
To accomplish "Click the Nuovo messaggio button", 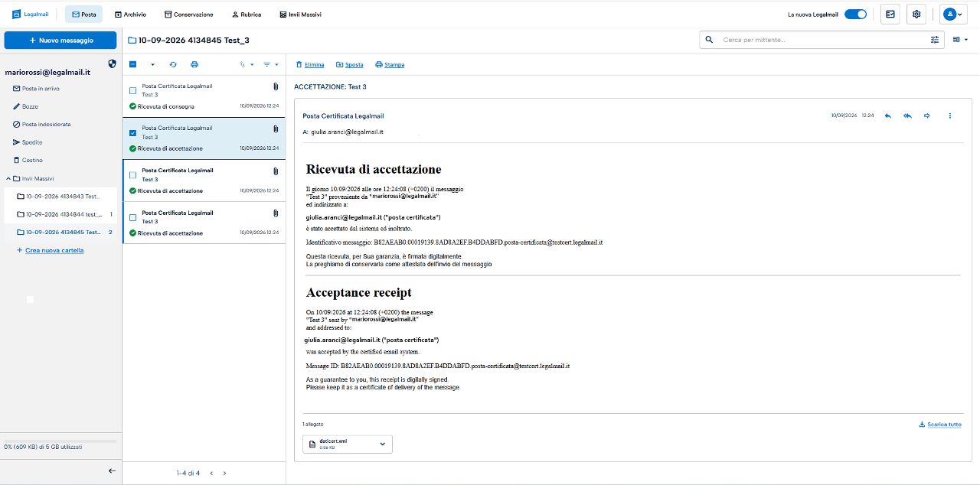I will (60, 40).
